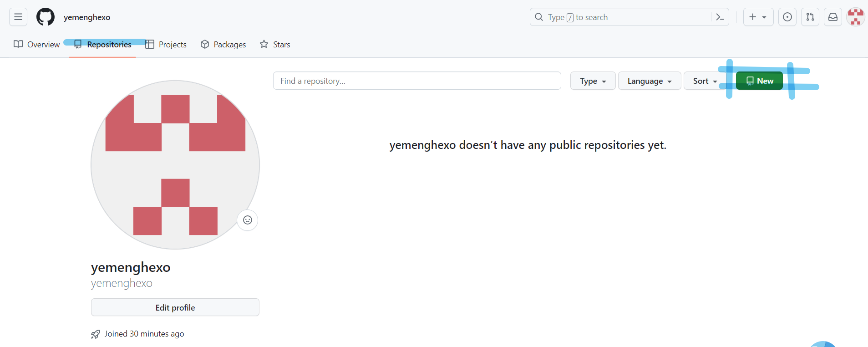Open the notifications inbox icon
The width and height of the screenshot is (868, 347).
(833, 17)
